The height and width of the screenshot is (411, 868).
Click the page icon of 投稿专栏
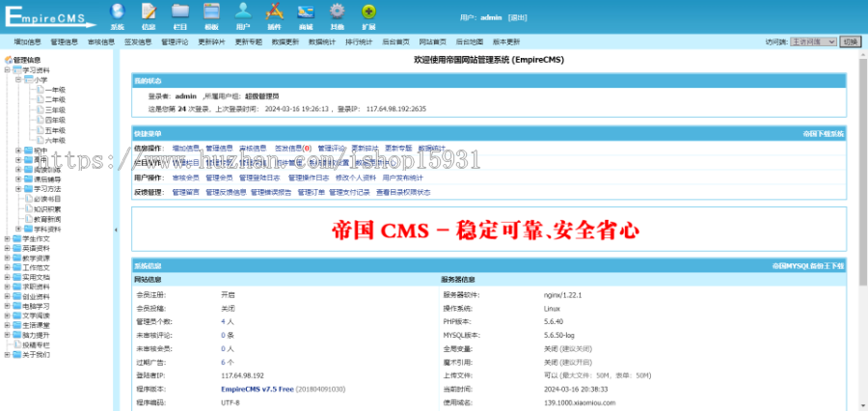pos(17,344)
